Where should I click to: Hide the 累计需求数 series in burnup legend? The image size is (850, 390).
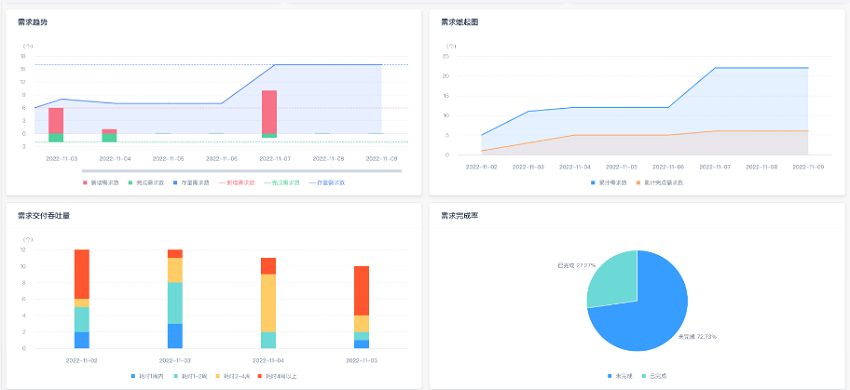click(610, 183)
